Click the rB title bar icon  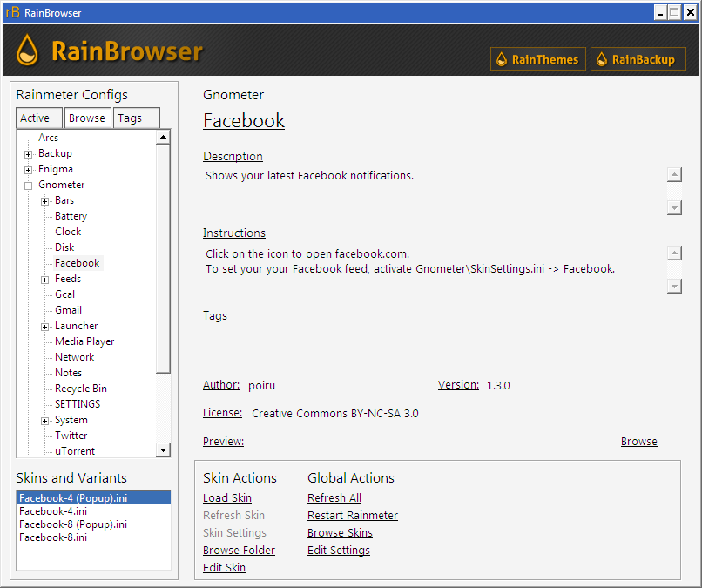click(x=13, y=12)
